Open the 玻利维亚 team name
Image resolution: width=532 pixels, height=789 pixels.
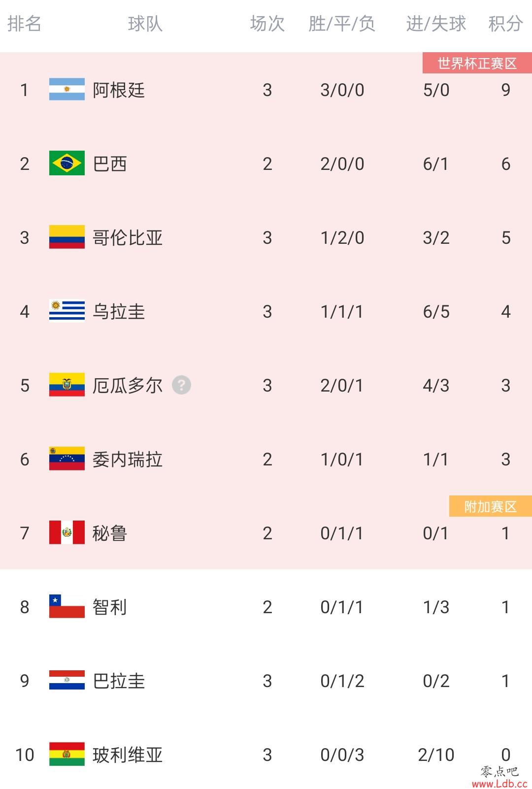pos(128,755)
